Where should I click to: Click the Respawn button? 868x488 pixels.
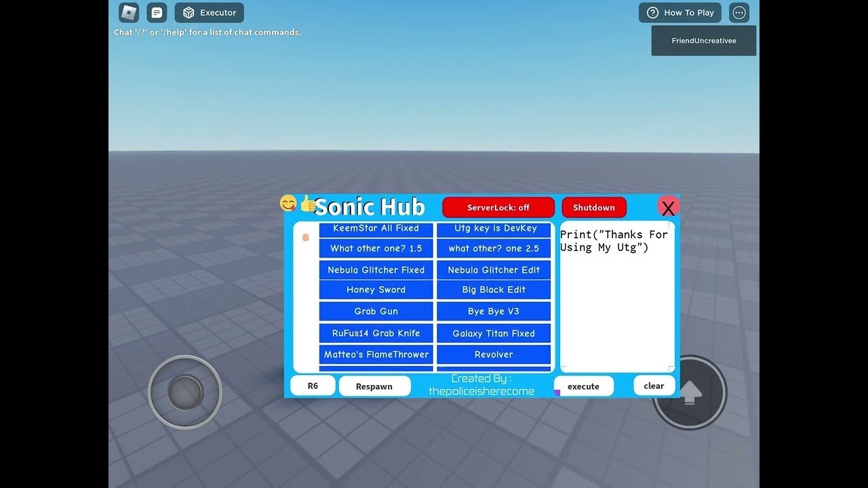[374, 386]
